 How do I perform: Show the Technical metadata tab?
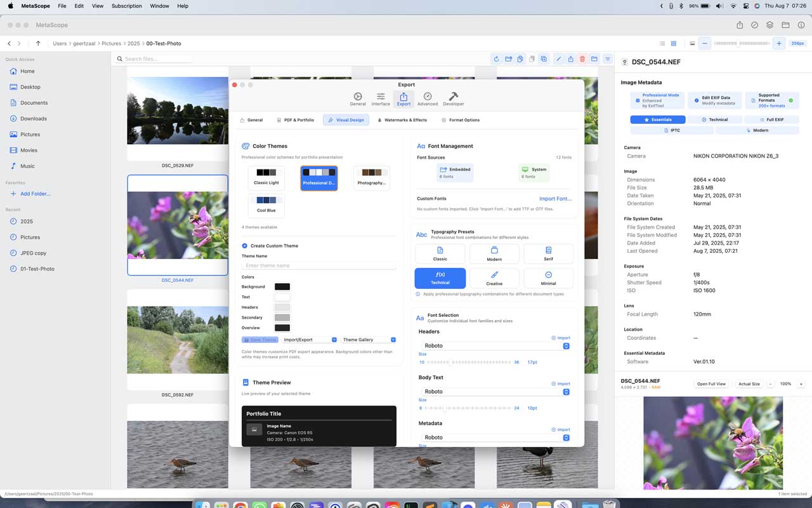click(x=715, y=119)
